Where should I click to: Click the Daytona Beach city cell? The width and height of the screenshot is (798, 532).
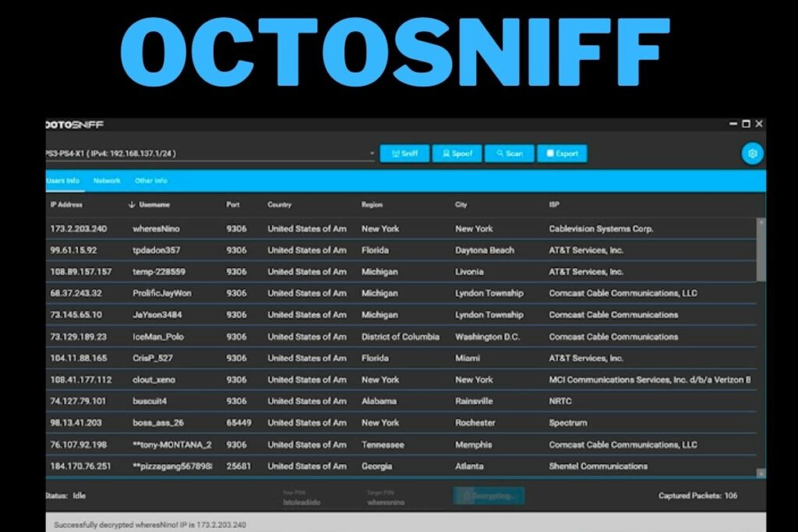pyautogui.click(x=485, y=250)
